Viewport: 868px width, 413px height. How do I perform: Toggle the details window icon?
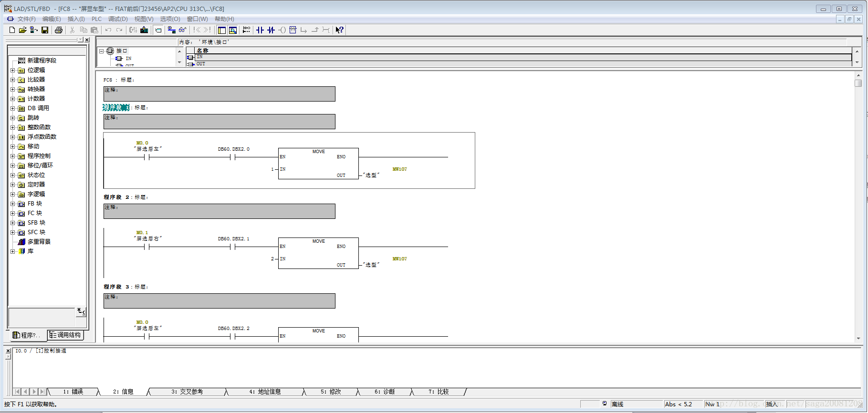click(x=233, y=30)
